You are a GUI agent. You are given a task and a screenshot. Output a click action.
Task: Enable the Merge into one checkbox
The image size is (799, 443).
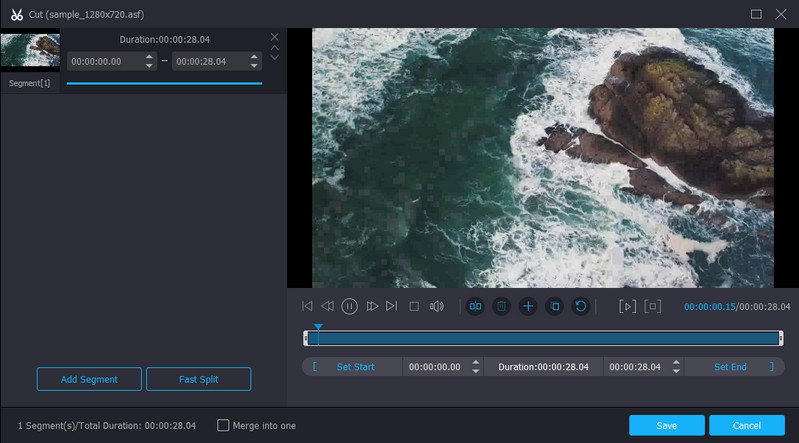pyautogui.click(x=224, y=425)
